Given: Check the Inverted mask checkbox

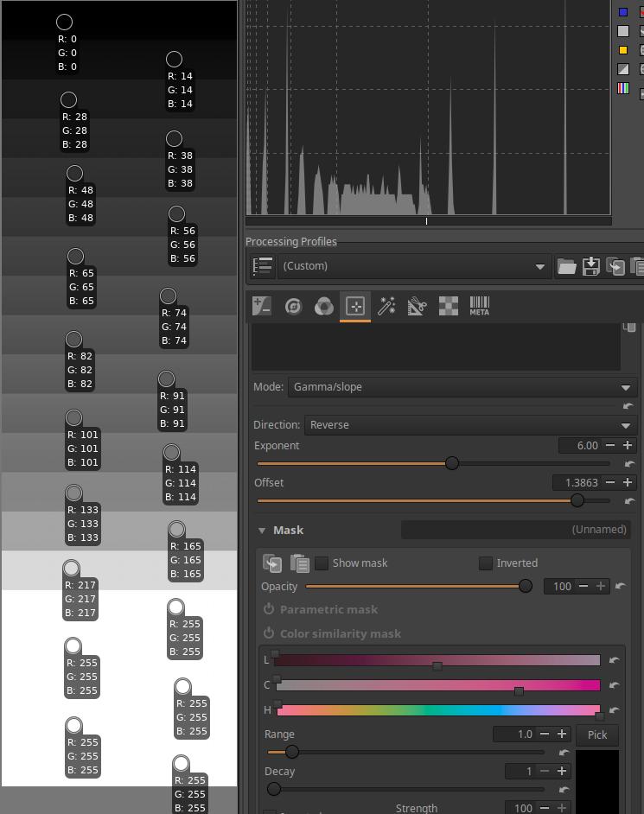Looking at the screenshot, I should click(x=486, y=563).
